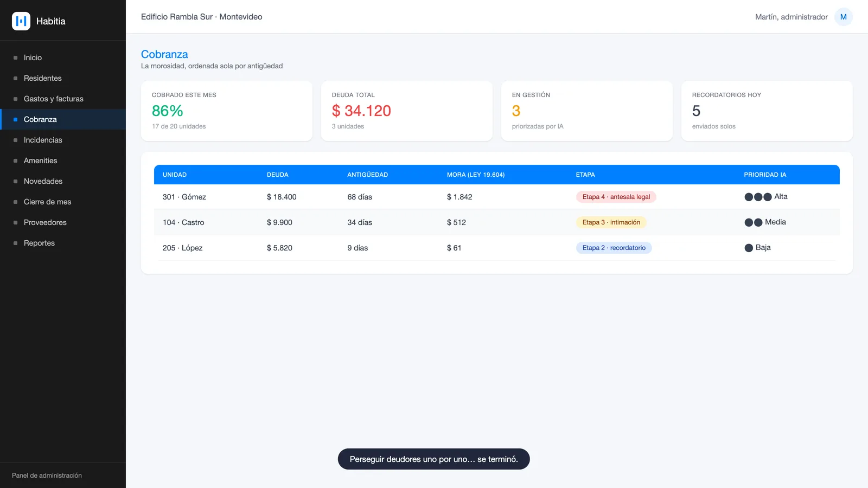Click the $ 1.842 mora value

(459, 197)
